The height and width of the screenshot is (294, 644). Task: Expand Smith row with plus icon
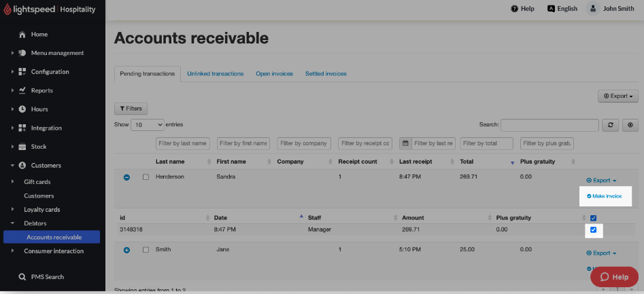pyautogui.click(x=126, y=250)
